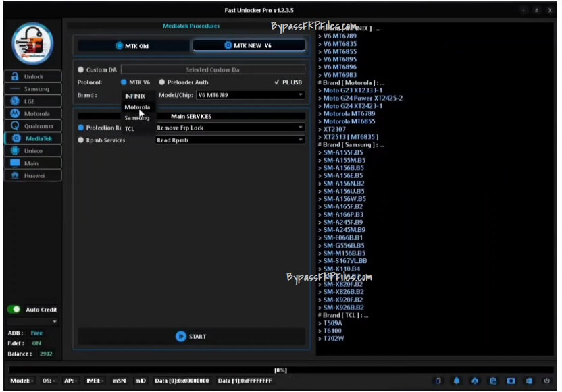The image size is (562, 392).
Task: Click the chip icon on the MTK Old tab
Action: pos(120,46)
